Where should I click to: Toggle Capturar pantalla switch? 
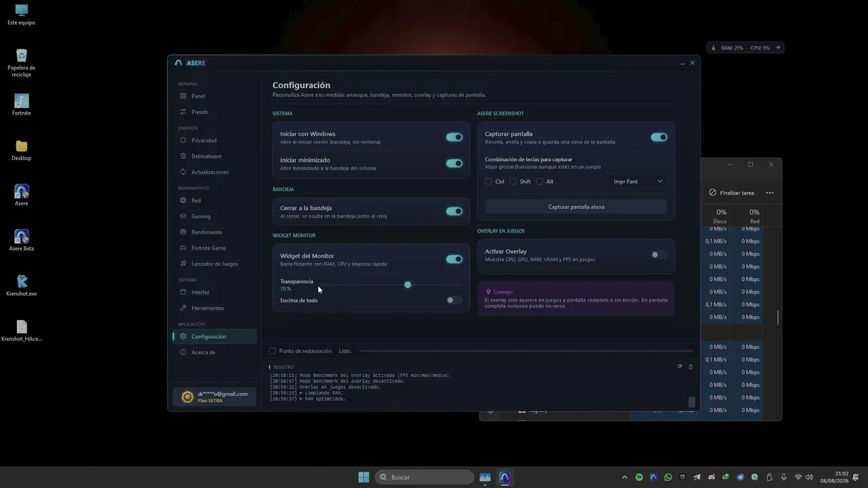[658, 137]
